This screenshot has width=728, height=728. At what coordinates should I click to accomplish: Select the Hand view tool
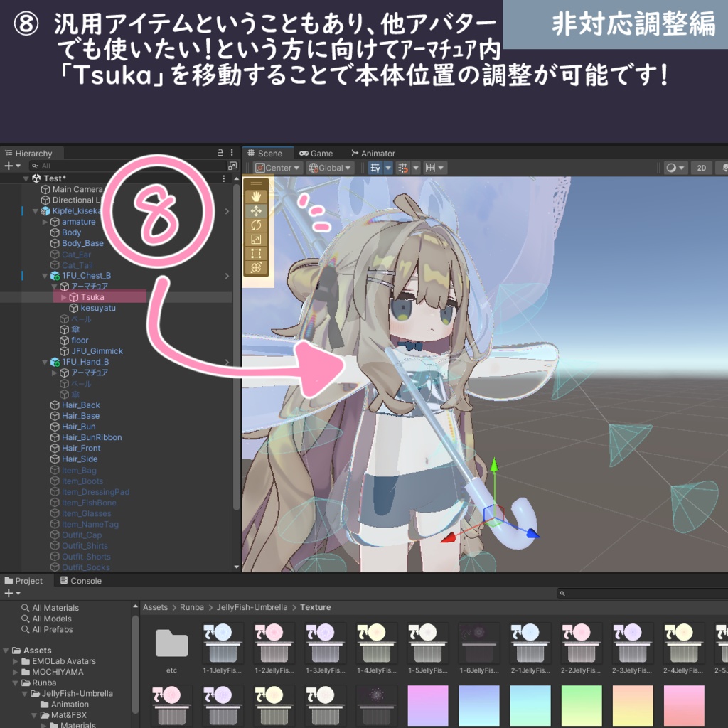tap(256, 196)
